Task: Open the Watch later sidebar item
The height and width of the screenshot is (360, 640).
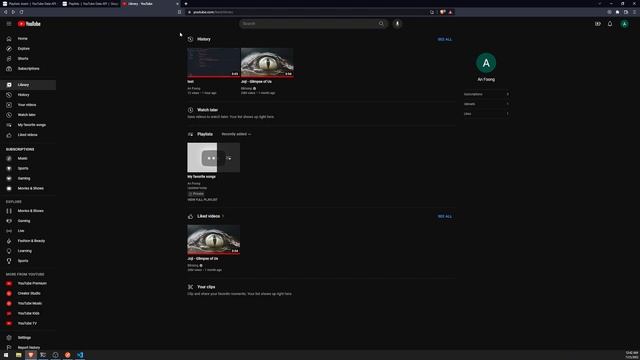Action: (28, 115)
